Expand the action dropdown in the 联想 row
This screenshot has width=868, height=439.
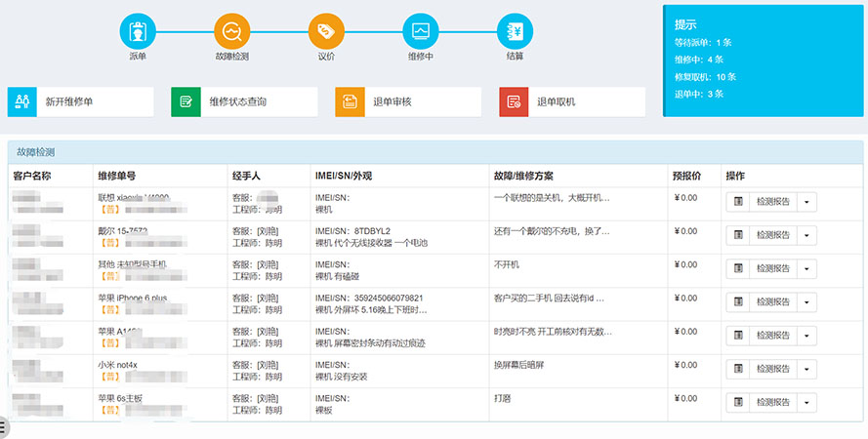click(806, 202)
